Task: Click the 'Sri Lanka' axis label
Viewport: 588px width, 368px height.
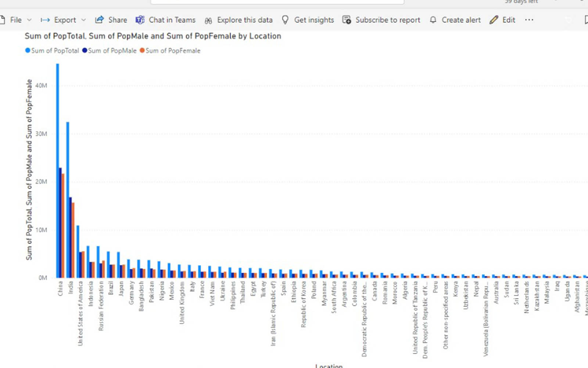Action: tap(517, 293)
